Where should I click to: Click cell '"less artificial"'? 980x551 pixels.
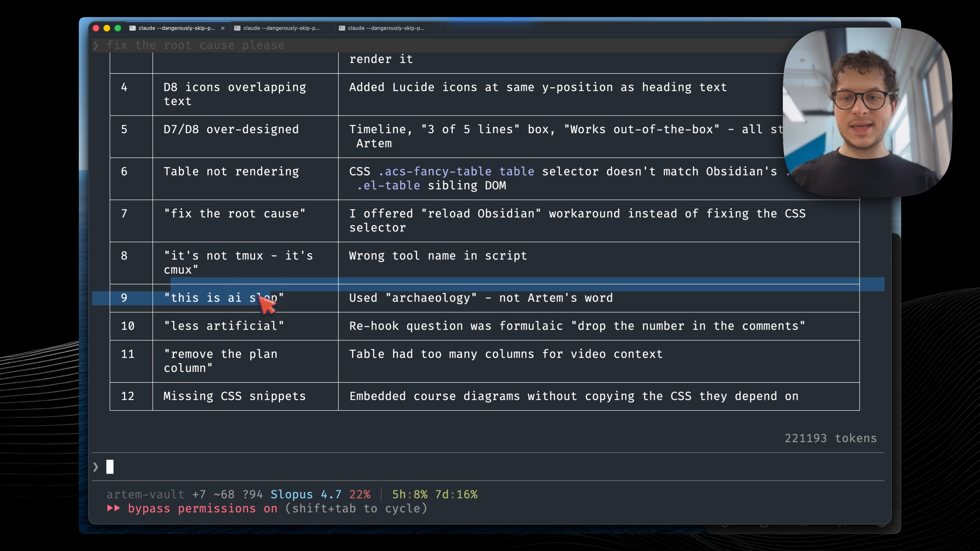click(245, 326)
